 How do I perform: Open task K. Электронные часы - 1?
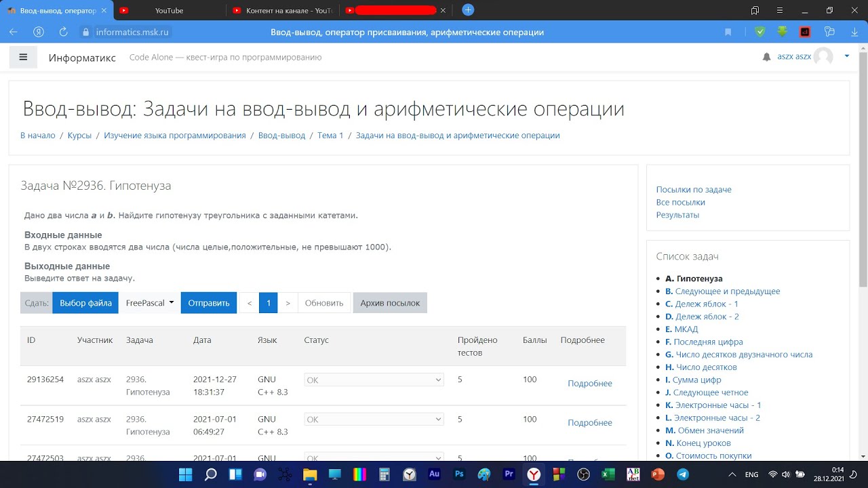pos(713,405)
